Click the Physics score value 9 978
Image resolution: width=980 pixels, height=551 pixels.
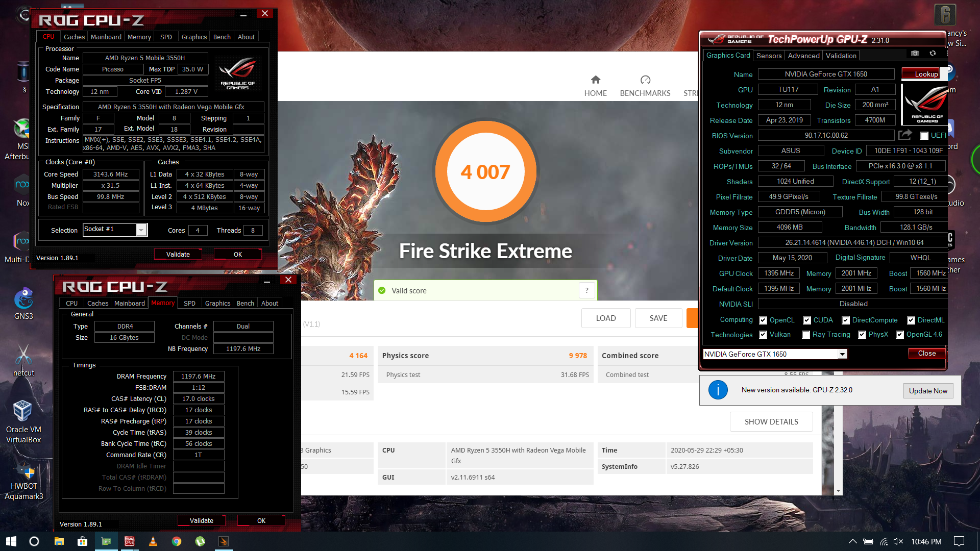click(578, 356)
